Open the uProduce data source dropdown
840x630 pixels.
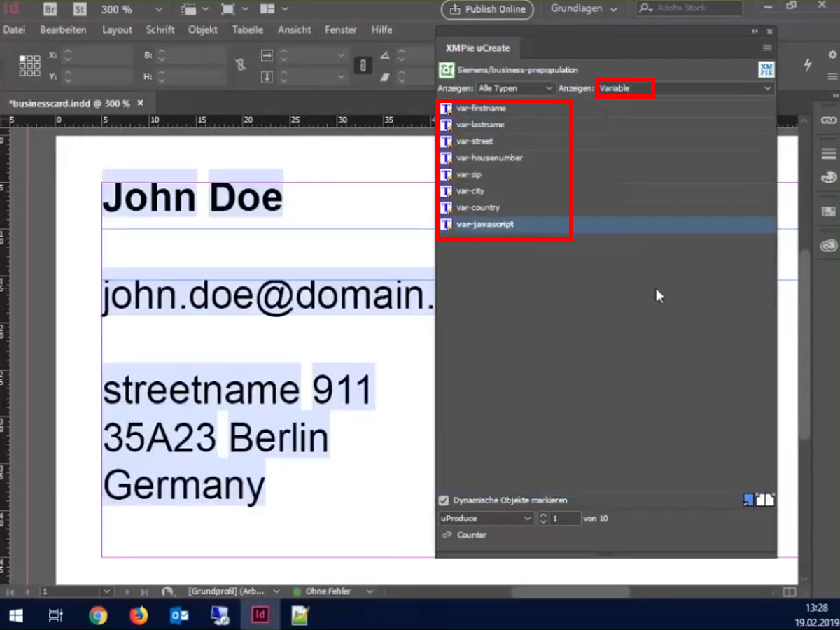click(x=486, y=519)
